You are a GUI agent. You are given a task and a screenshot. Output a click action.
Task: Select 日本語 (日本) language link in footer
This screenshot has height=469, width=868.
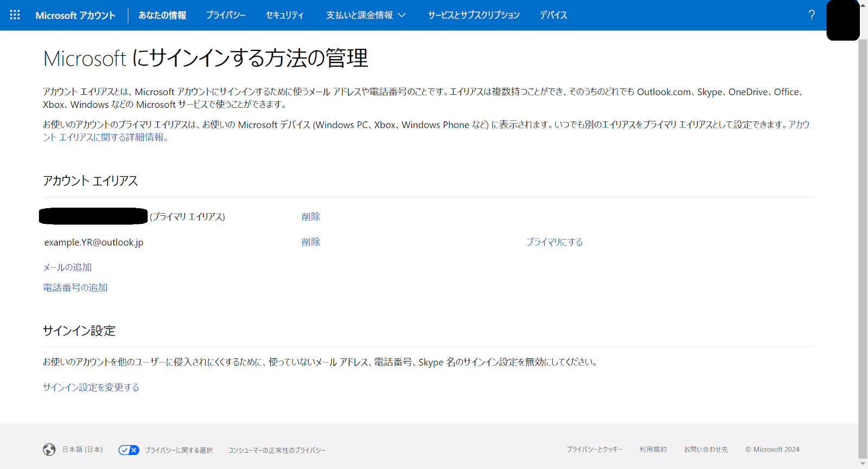click(x=82, y=449)
